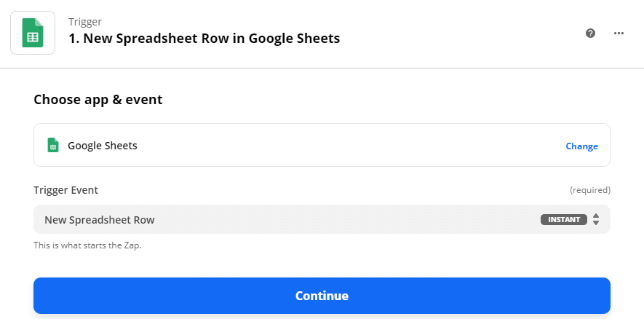The height and width of the screenshot is (319, 644).
Task: Click the INSTANT badge in Trigger Event
Action: tap(563, 219)
